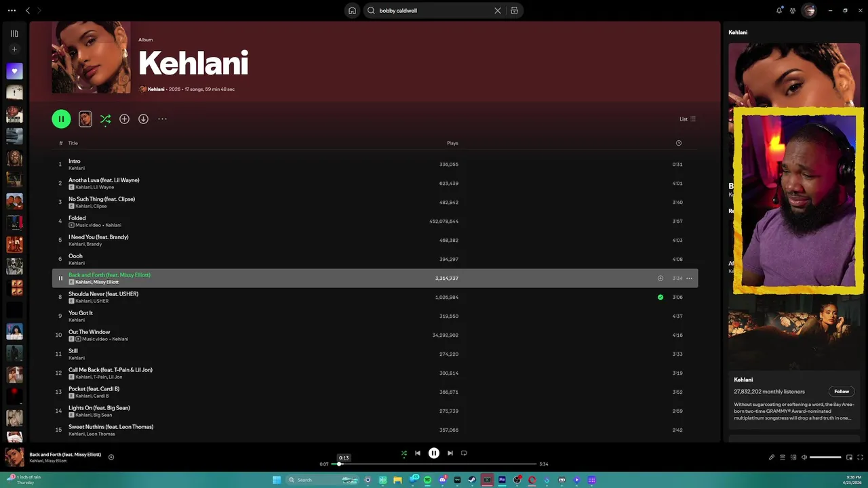Image resolution: width=868 pixels, height=488 pixels.
Task: Toggle shuffle in the bottom player bar
Action: pyautogui.click(x=403, y=453)
